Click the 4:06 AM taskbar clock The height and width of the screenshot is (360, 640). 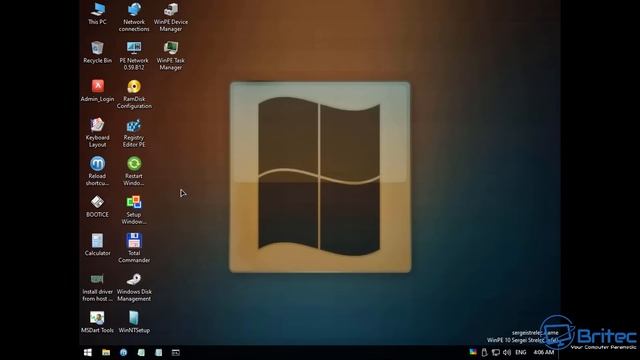544,352
